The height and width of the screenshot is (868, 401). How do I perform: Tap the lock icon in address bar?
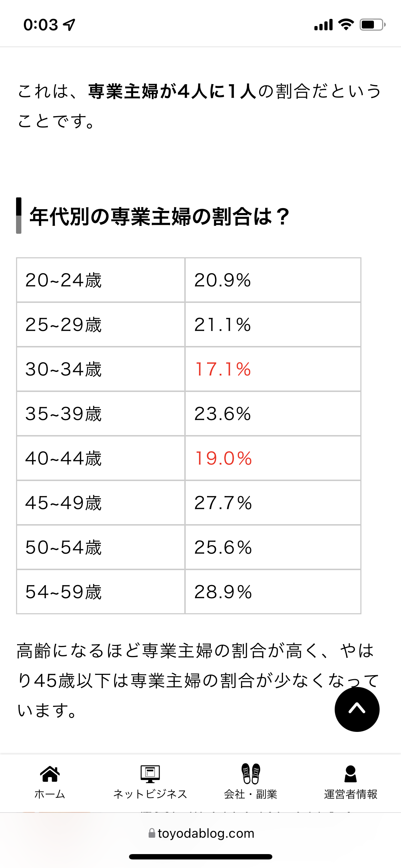(x=152, y=833)
